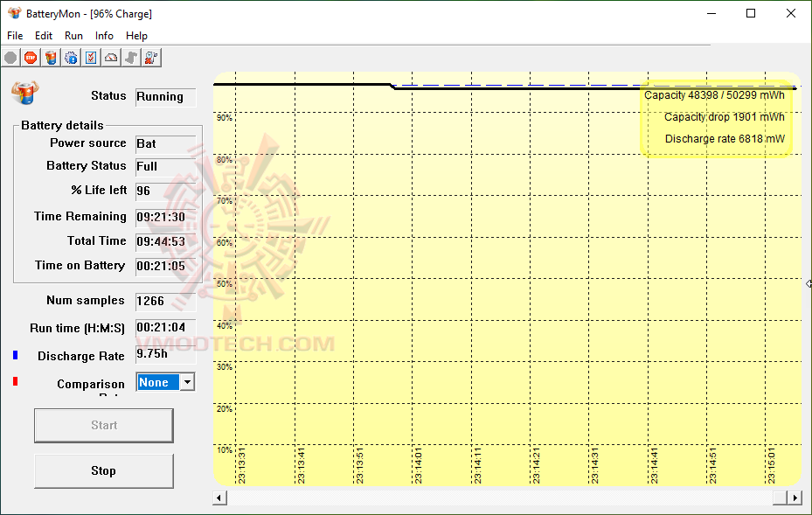Click the Capacity 48398 / 50299 mWh text

click(x=714, y=95)
